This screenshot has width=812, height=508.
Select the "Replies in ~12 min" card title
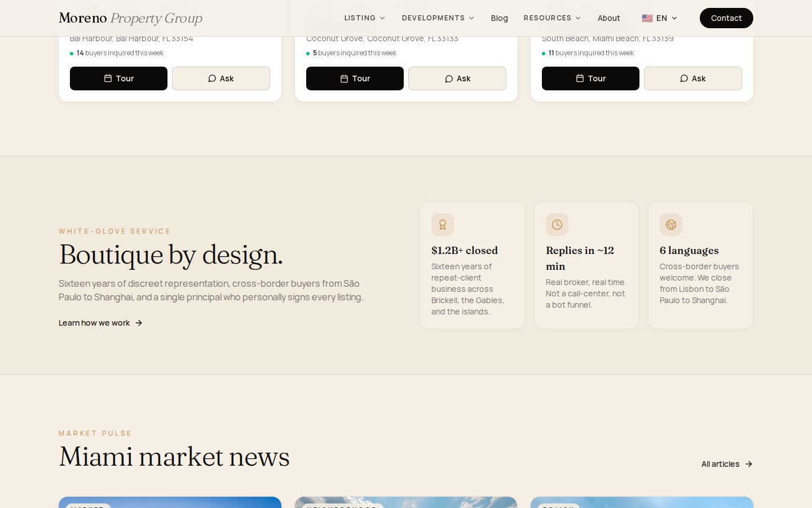tap(580, 258)
